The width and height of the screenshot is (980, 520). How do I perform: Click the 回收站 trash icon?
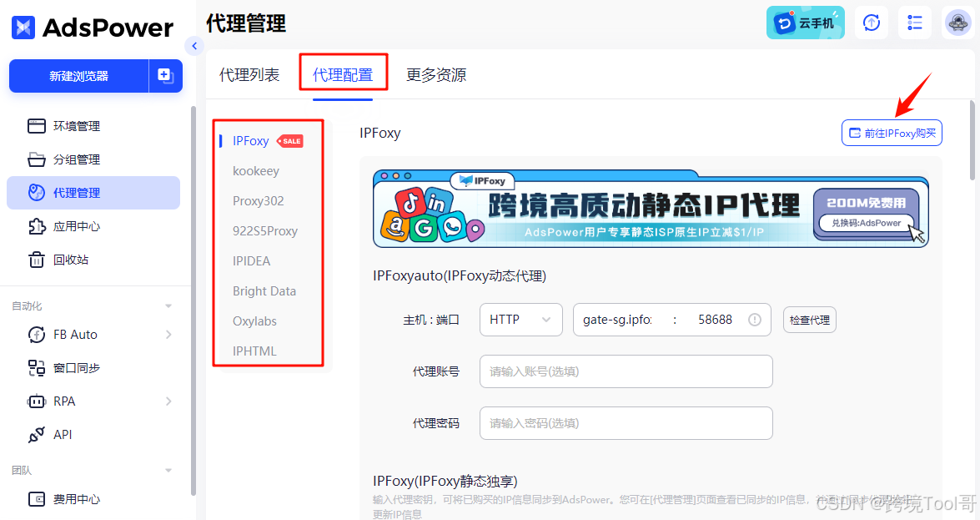click(36, 260)
